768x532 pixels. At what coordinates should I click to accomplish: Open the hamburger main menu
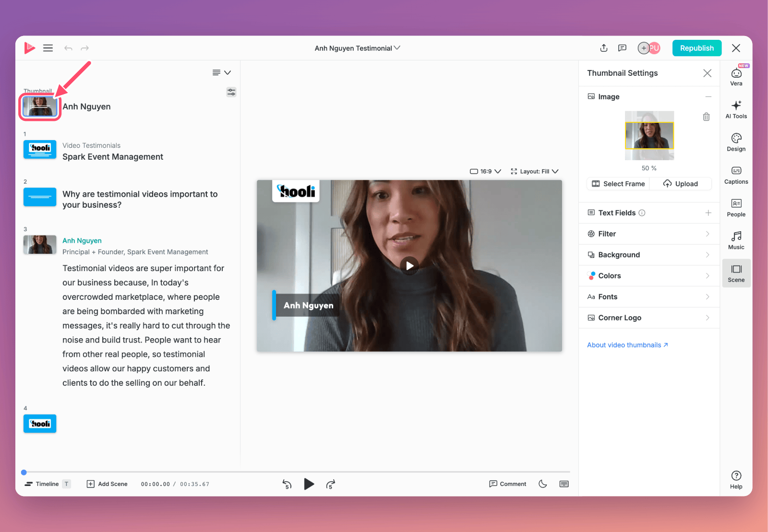(x=48, y=48)
